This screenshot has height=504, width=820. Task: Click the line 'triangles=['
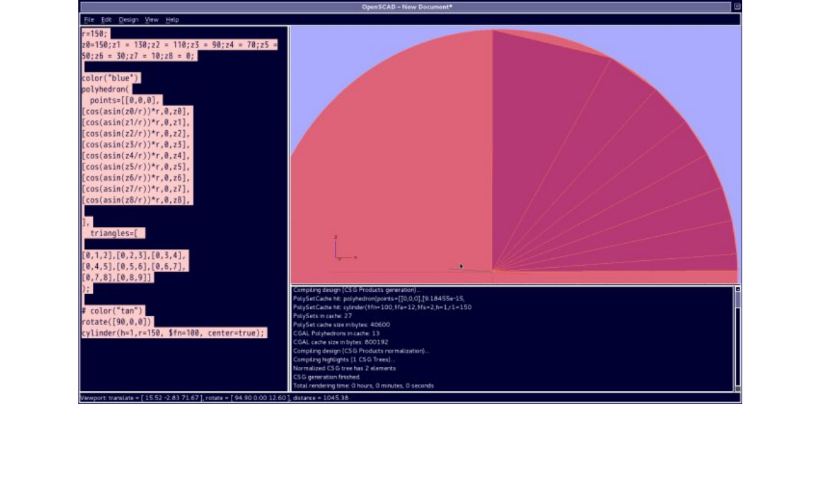coord(114,233)
